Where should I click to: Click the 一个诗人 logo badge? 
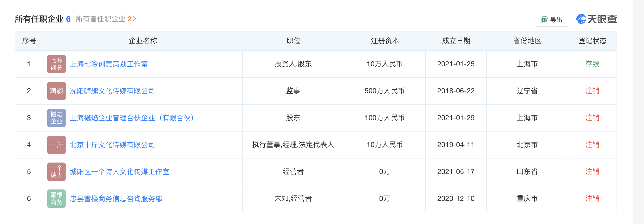tap(56, 172)
